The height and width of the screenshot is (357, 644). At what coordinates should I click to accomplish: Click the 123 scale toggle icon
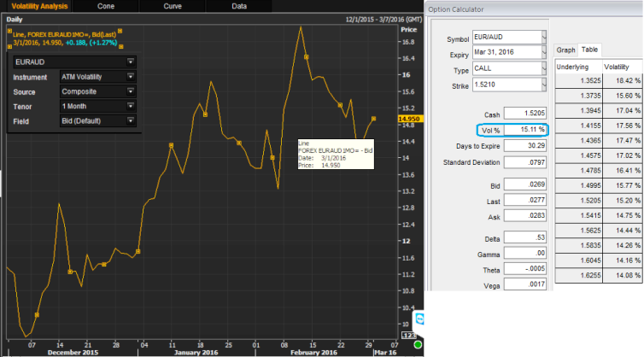point(407,335)
